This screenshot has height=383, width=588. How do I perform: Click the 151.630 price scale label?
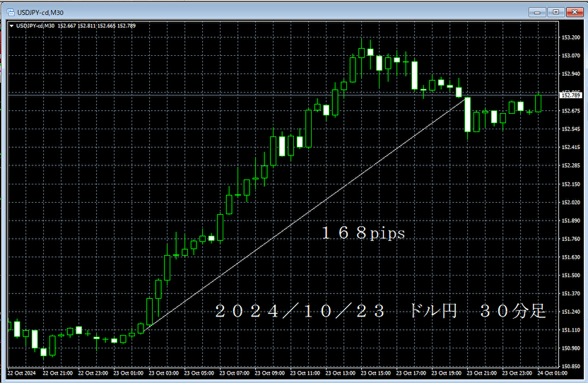pos(571,257)
